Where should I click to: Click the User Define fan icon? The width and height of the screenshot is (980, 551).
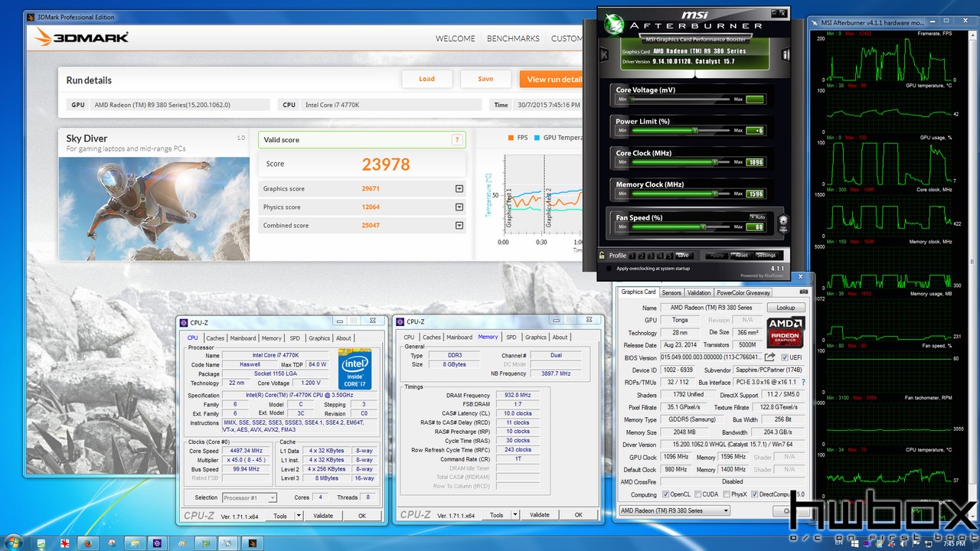782,223
